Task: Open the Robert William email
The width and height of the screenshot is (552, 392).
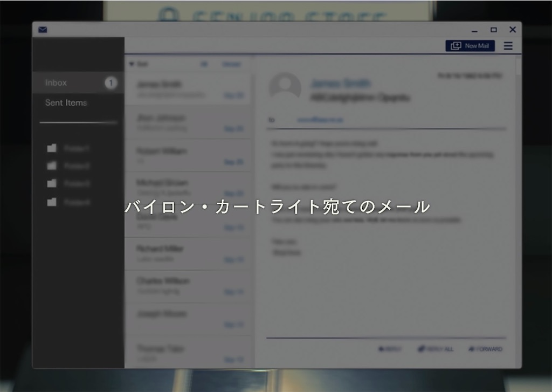Action: pyautogui.click(x=188, y=155)
